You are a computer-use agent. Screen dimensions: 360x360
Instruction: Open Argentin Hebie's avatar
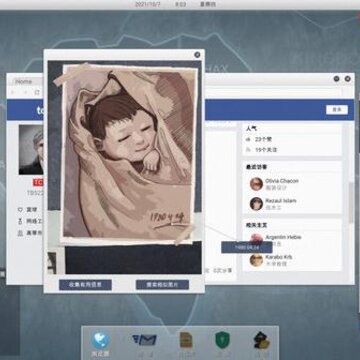pos(256,239)
